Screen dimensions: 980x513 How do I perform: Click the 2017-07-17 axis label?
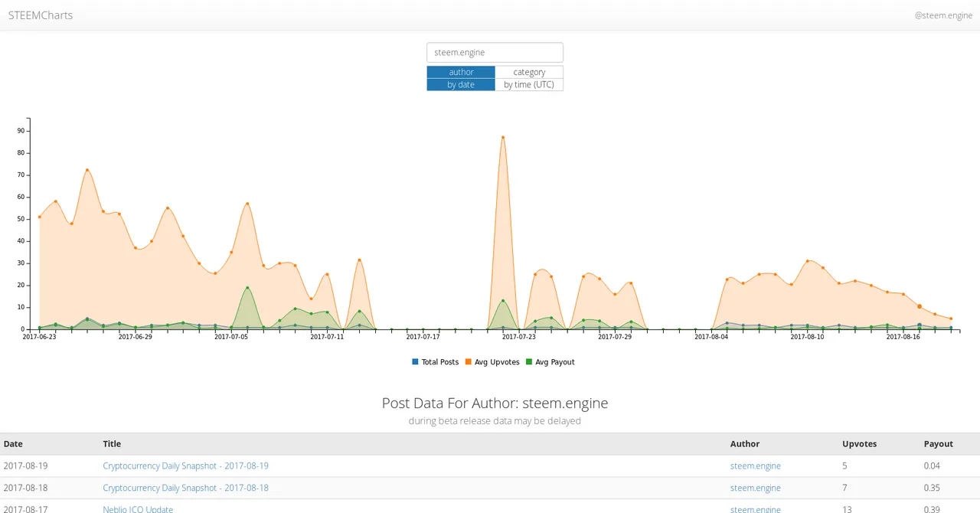tap(423, 336)
